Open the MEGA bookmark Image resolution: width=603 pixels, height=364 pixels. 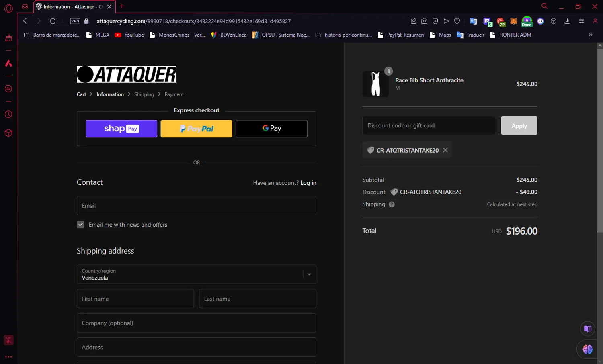[x=97, y=35]
